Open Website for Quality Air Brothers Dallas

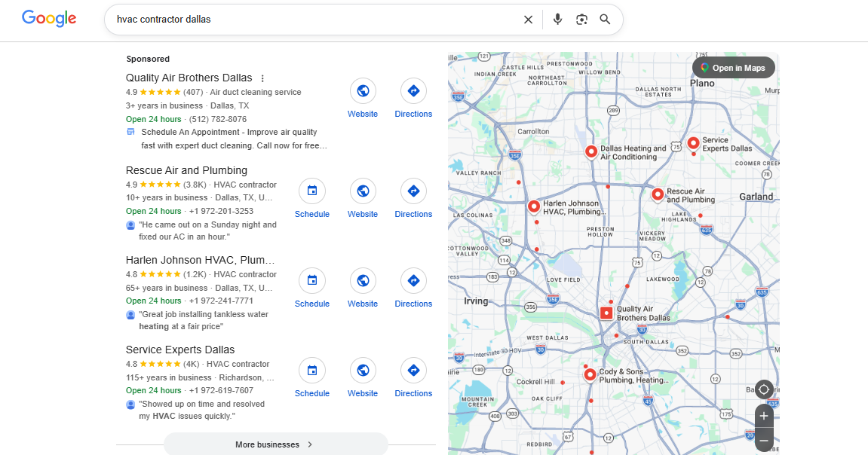[x=363, y=99]
